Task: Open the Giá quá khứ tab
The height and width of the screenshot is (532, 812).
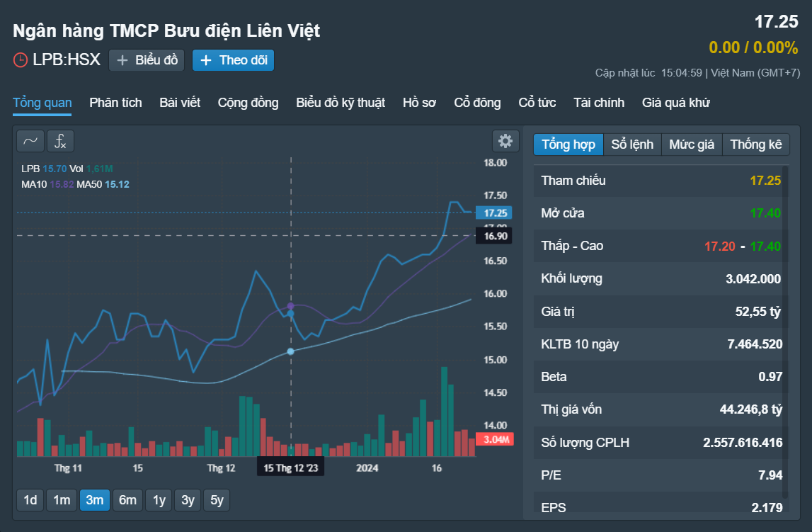Action: click(x=676, y=103)
